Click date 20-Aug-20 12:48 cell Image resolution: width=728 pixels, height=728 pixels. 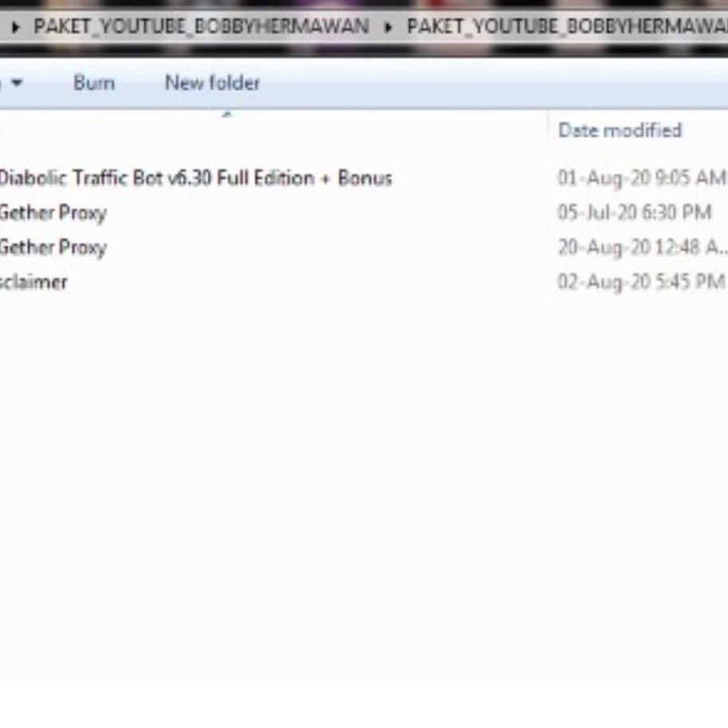[x=643, y=247]
